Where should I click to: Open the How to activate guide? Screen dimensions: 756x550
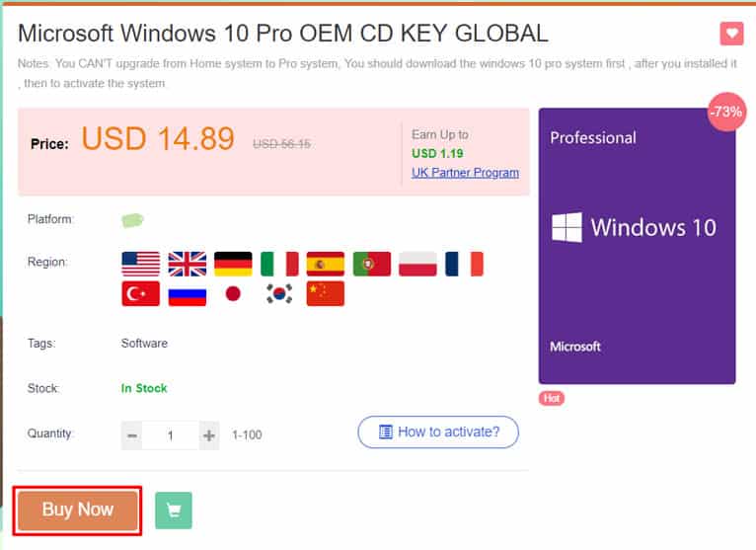click(x=438, y=432)
